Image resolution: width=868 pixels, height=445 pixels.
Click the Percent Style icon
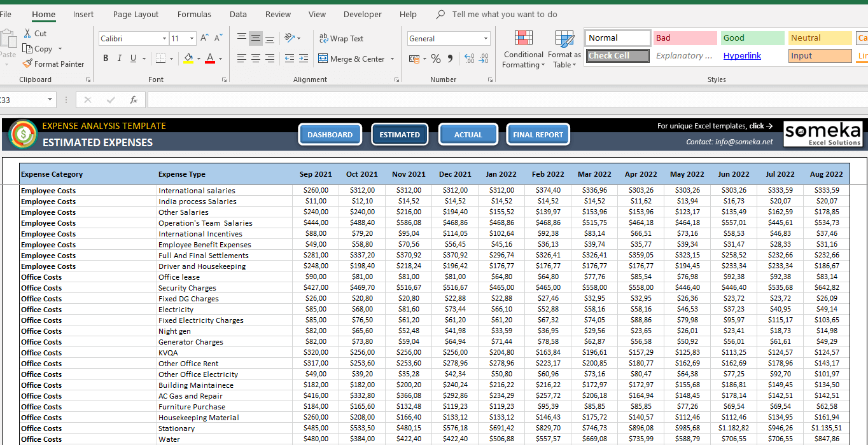point(436,58)
